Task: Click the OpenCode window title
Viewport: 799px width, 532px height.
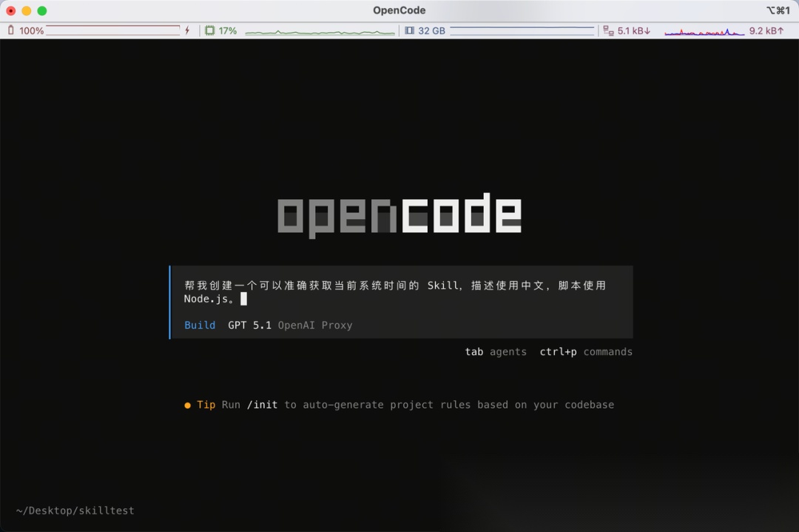Action: (399, 10)
